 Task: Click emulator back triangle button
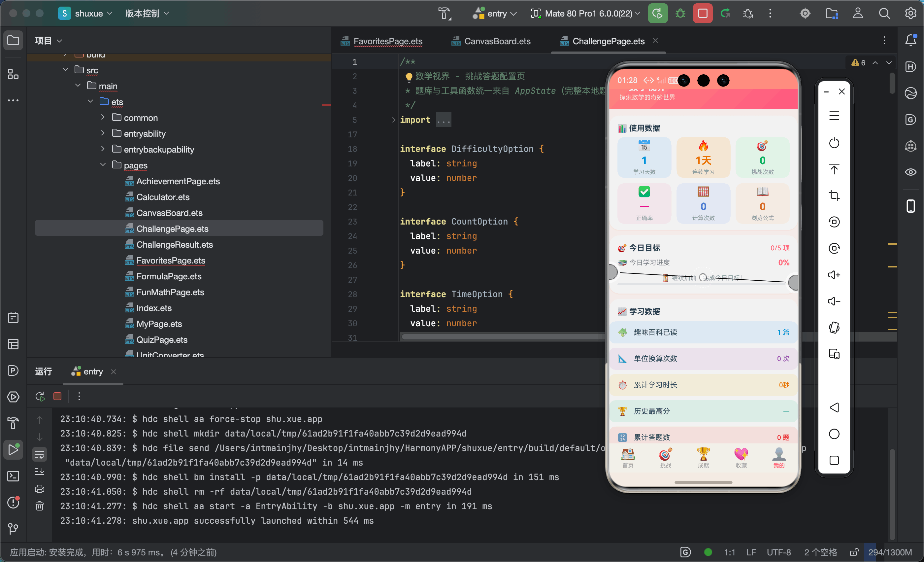[x=834, y=407]
